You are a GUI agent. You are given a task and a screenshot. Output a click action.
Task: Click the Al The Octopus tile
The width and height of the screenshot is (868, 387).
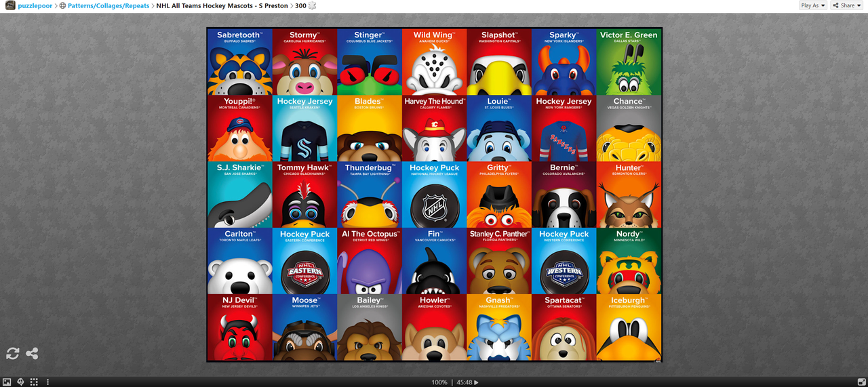click(370, 261)
